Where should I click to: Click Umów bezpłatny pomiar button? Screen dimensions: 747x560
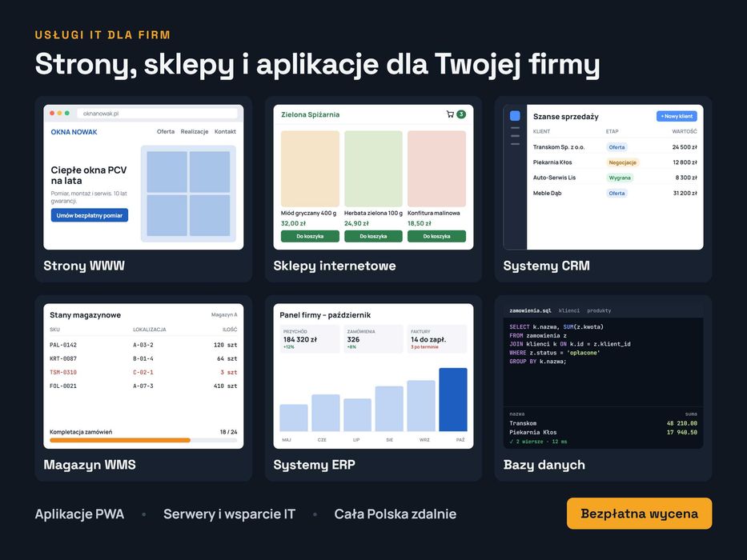click(90, 215)
